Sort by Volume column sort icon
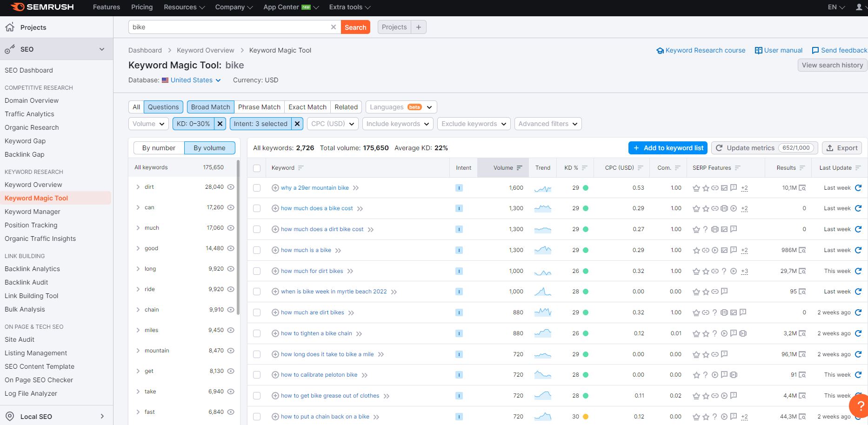The height and width of the screenshot is (425, 868). click(520, 168)
